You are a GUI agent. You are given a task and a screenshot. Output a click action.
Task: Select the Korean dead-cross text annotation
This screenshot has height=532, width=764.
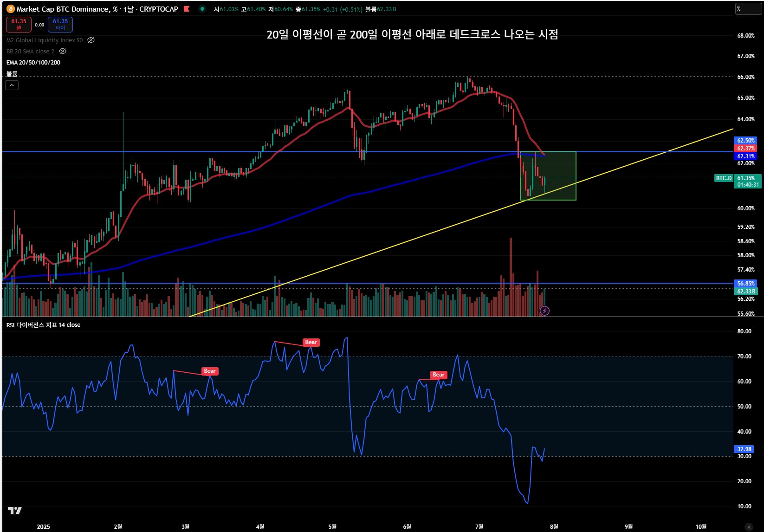(412, 34)
